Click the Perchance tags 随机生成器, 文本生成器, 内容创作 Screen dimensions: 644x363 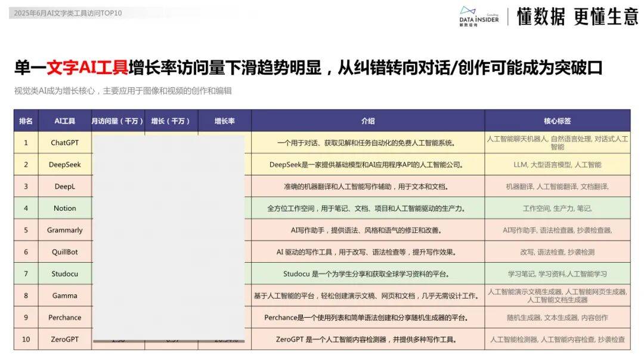tap(558, 318)
